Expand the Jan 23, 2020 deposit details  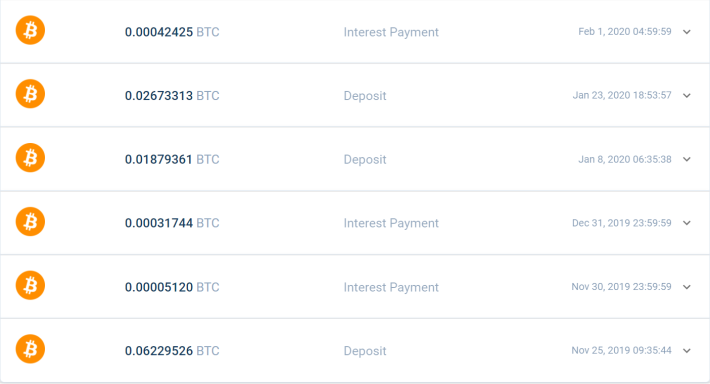click(x=686, y=96)
